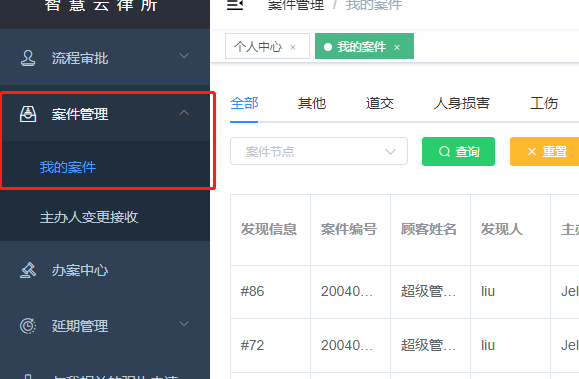Click the gavel icon beside 办案中心
Image resolution: width=579 pixels, height=379 pixels.
point(28,270)
